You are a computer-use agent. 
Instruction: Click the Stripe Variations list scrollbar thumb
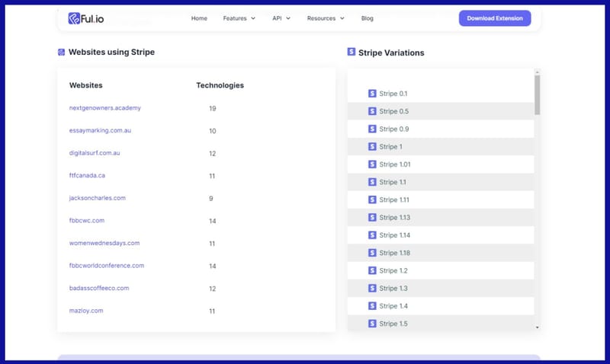point(537,94)
